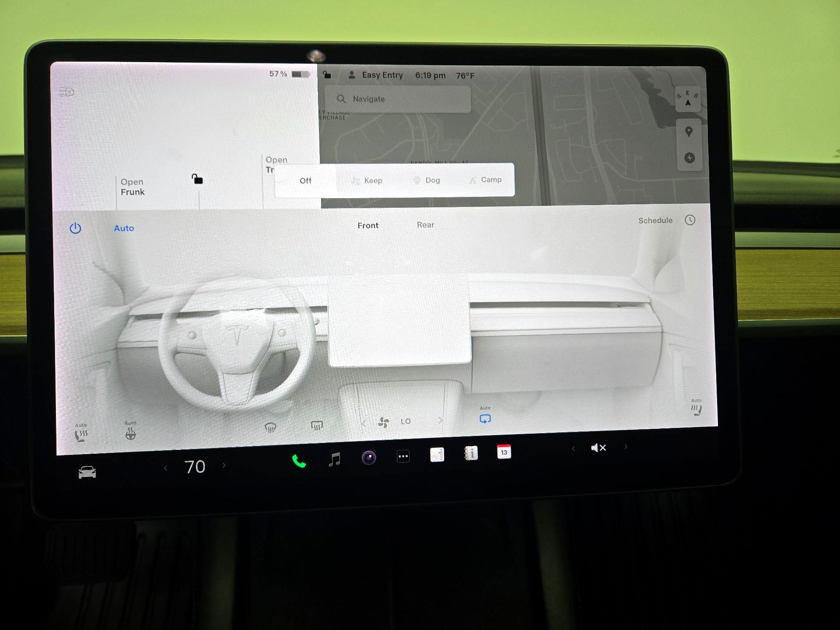The width and height of the screenshot is (840, 630).
Task: Focus the Navigate search field
Action: pos(398,99)
